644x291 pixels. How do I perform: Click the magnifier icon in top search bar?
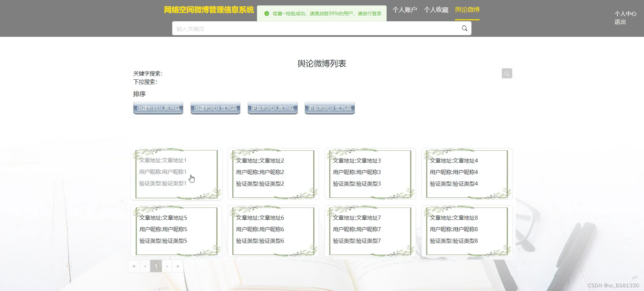tap(464, 28)
